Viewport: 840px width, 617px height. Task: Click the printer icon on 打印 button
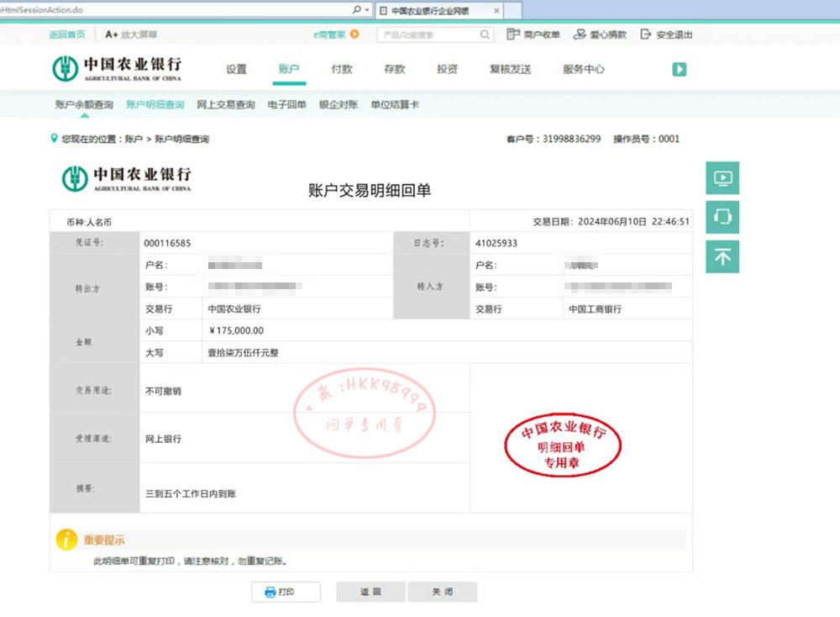coord(270,592)
